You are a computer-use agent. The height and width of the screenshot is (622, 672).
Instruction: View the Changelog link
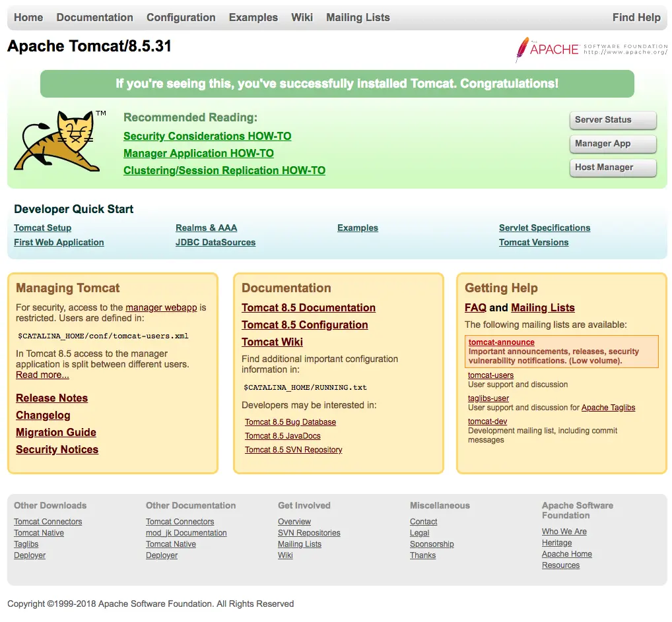(x=43, y=415)
